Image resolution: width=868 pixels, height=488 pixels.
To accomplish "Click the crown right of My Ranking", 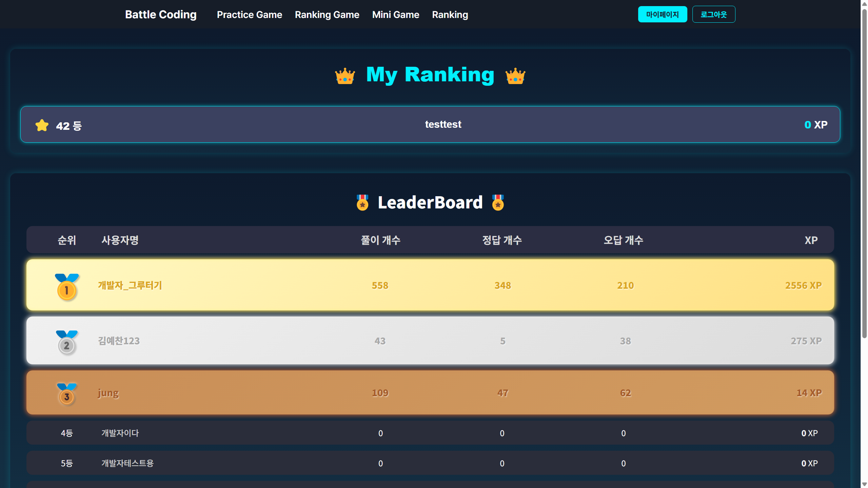I will click(515, 76).
